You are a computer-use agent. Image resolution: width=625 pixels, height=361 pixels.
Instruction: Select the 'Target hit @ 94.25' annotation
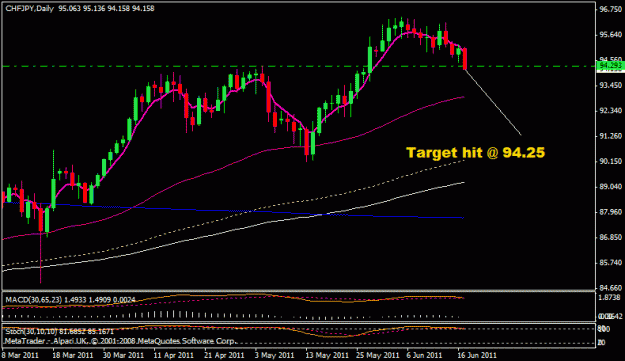click(x=475, y=153)
